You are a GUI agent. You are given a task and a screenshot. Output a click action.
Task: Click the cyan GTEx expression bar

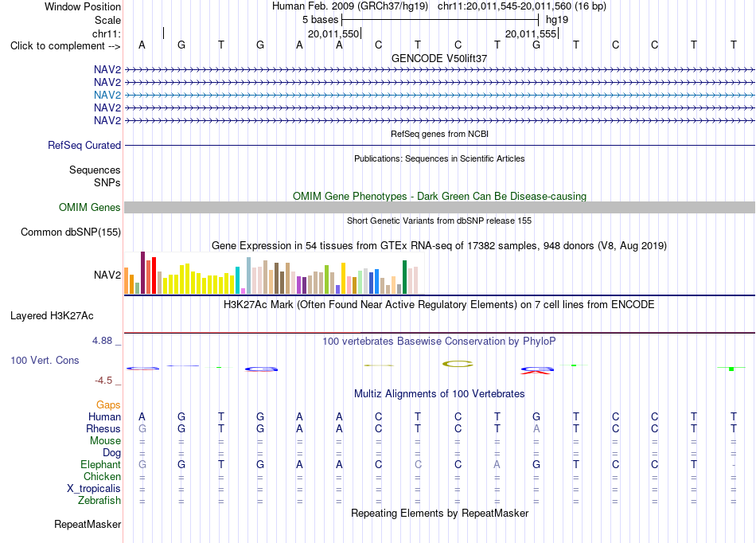[237, 280]
